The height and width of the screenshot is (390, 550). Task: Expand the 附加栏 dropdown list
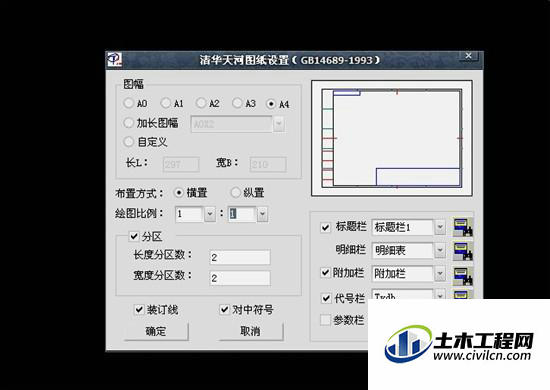tap(440, 274)
